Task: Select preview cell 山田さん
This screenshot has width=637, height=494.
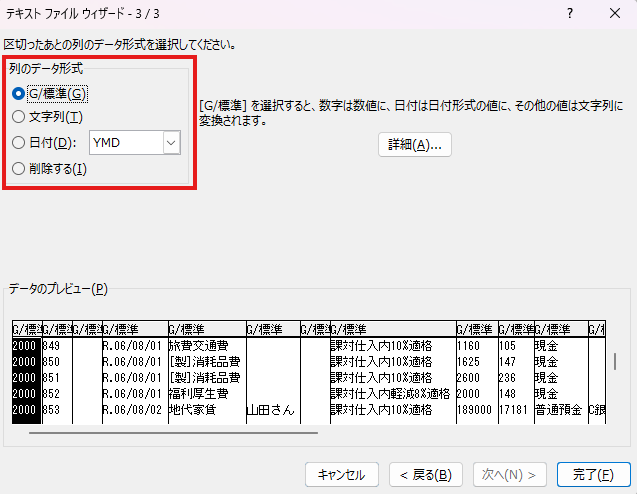Action: (x=271, y=410)
